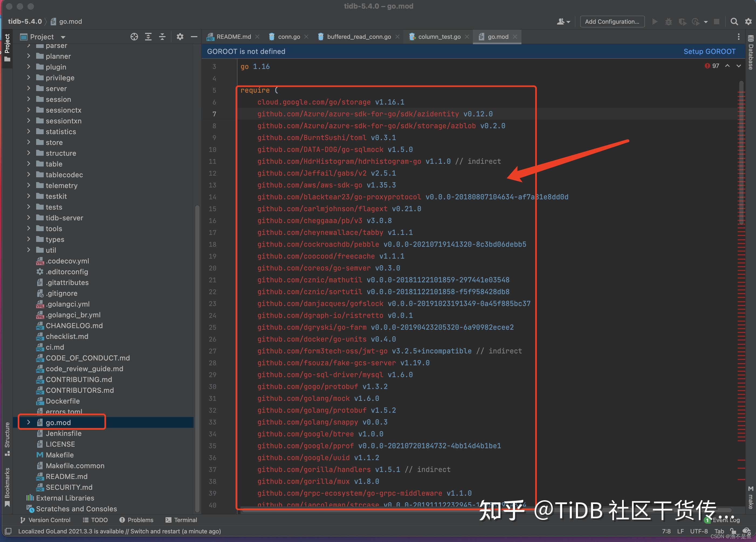Image resolution: width=756 pixels, height=542 pixels.
Task: Click the Stop button in toolbar
Action: (716, 22)
